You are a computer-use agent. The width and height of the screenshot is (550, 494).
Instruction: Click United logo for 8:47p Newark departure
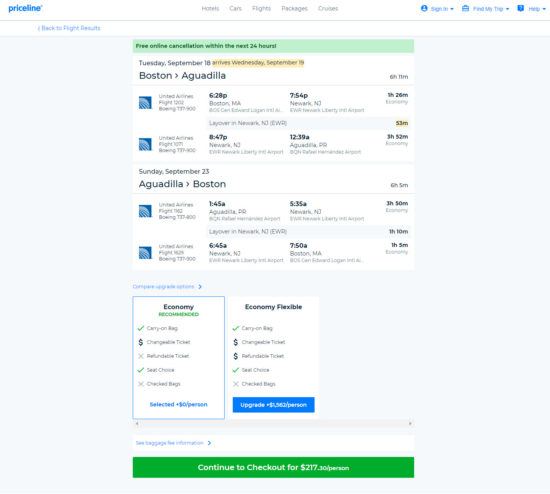tap(145, 144)
